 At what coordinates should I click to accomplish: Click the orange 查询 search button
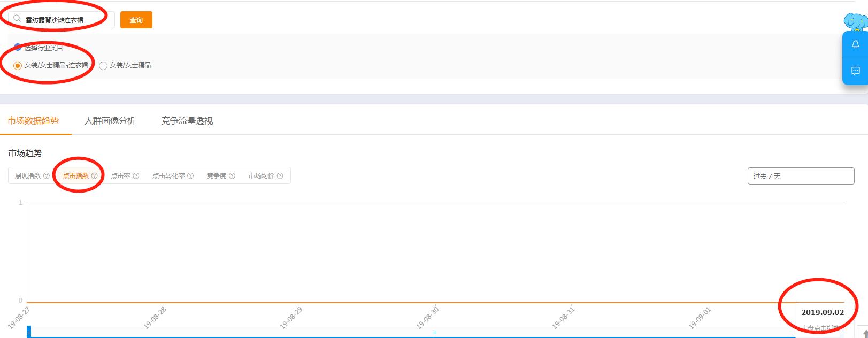pyautogui.click(x=136, y=20)
